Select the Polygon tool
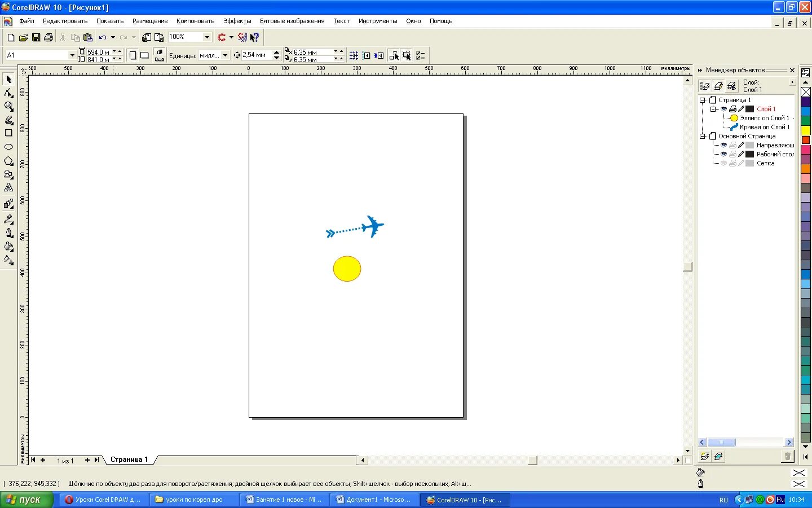Image resolution: width=812 pixels, height=508 pixels. 8,161
